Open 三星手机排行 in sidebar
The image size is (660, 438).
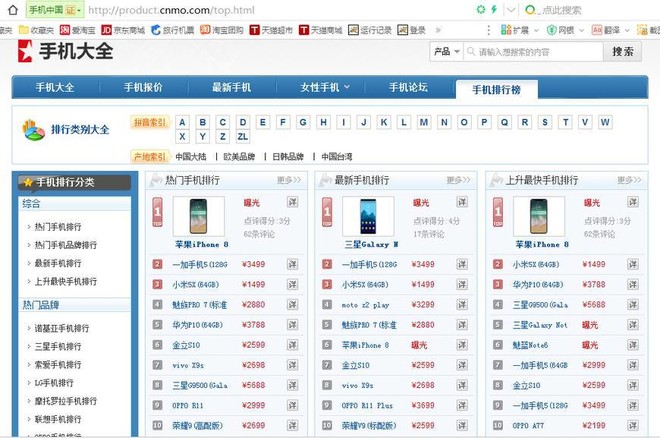58,347
